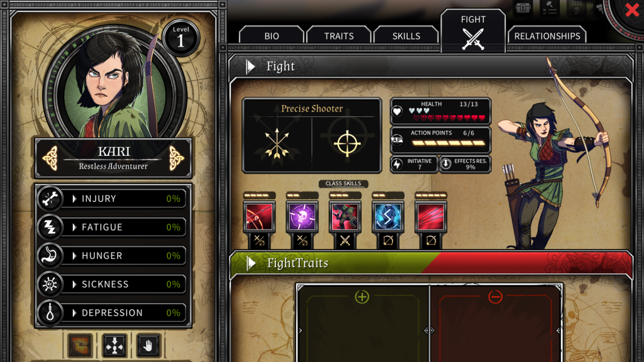644x362 pixels.
Task: Switch to the BIO tab
Action: (272, 36)
